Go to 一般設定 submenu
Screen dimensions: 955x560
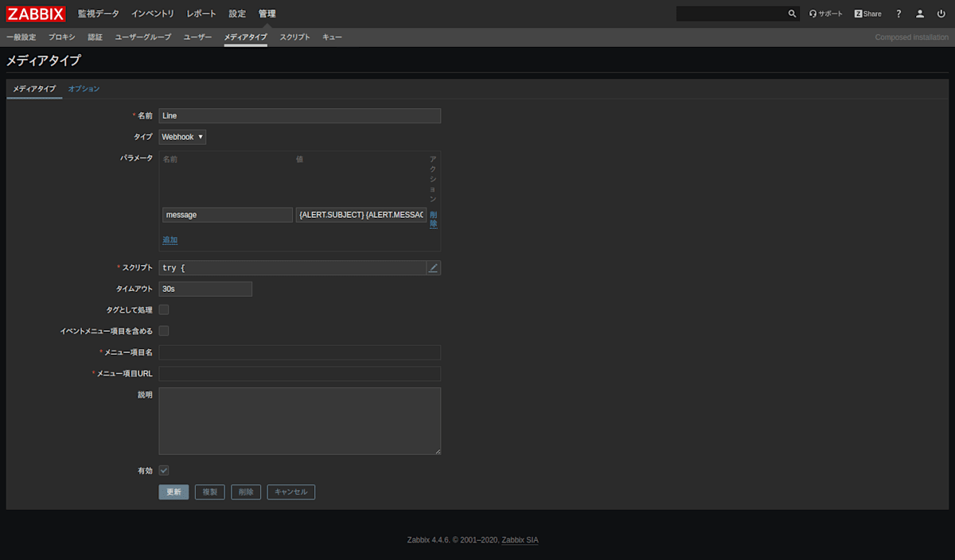(21, 37)
